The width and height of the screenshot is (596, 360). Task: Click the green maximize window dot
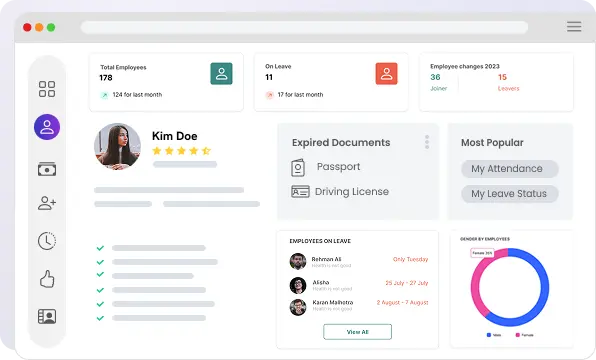51,27
